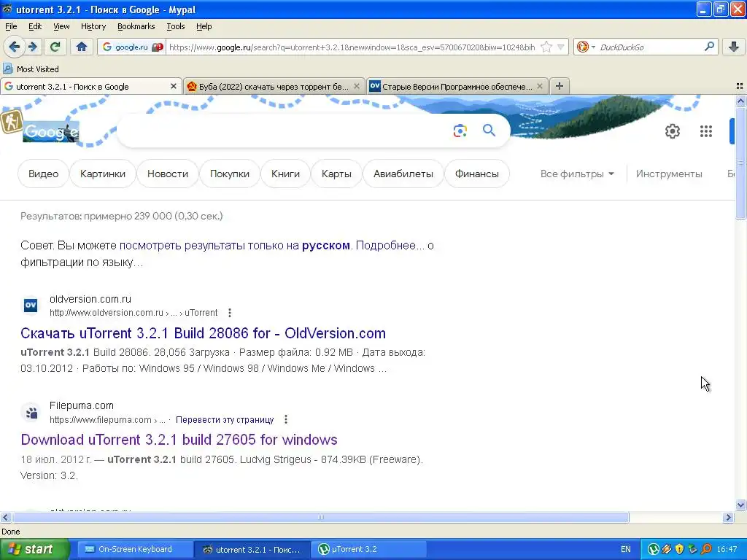Filter results by Финансы

click(477, 174)
